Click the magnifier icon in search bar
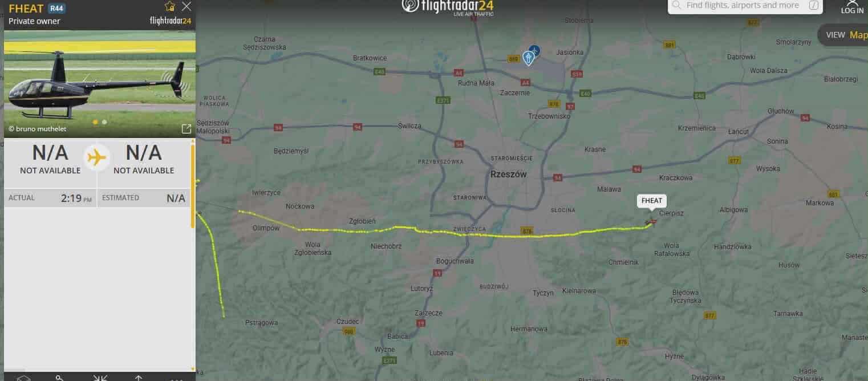The height and width of the screenshot is (381, 868). [x=677, y=5]
